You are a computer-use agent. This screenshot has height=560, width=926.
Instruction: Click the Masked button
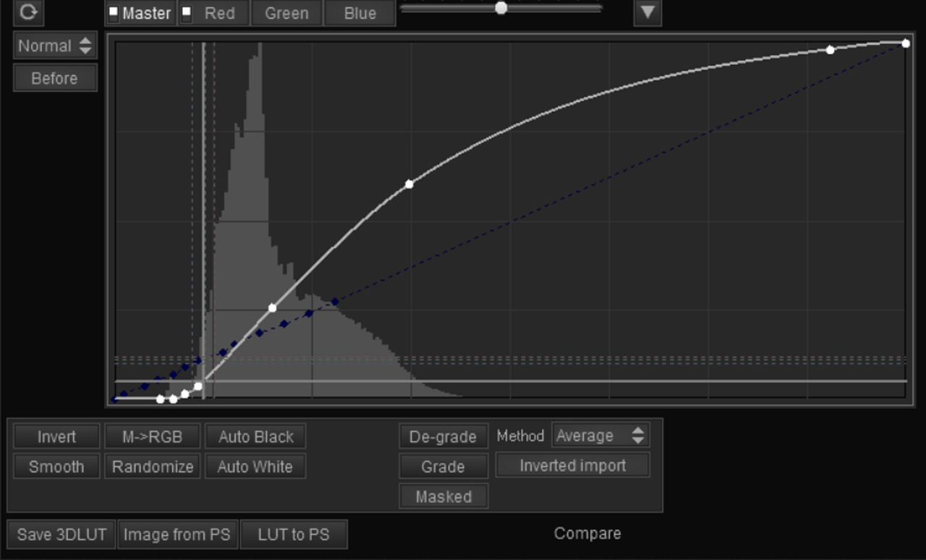(443, 497)
